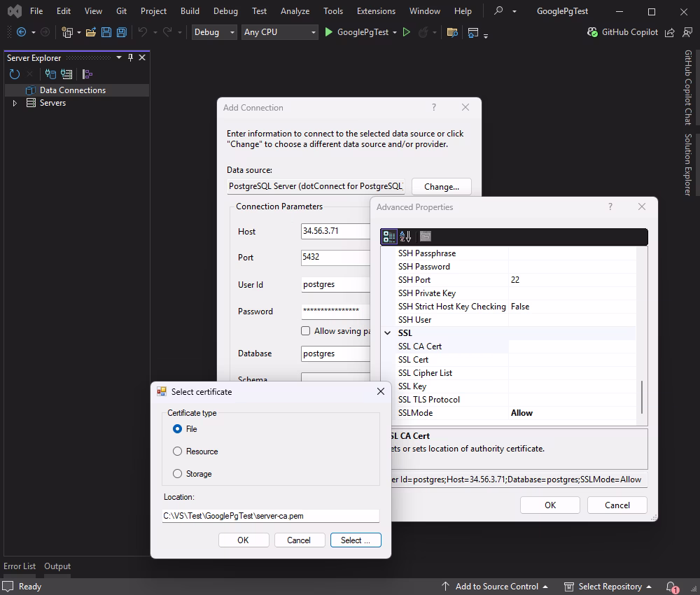Select the Resource certificate type
The width and height of the screenshot is (700, 595).
pos(178,451)
